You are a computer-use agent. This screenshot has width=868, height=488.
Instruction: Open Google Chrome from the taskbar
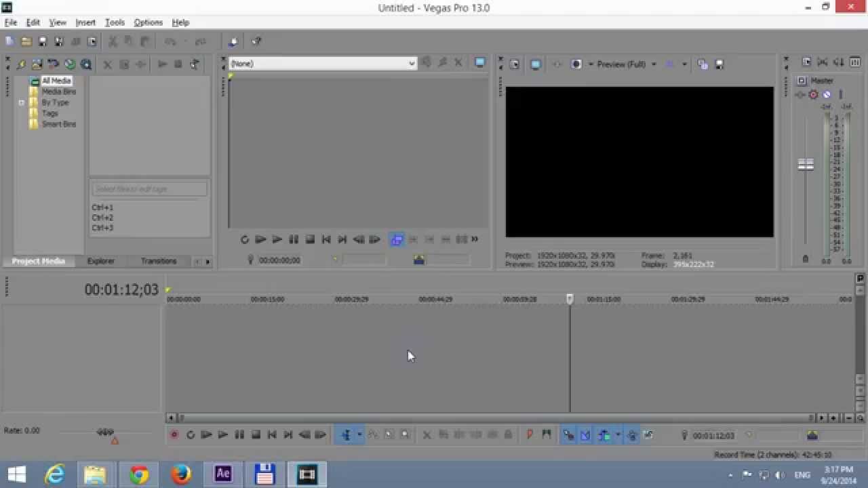click(139, 474)
